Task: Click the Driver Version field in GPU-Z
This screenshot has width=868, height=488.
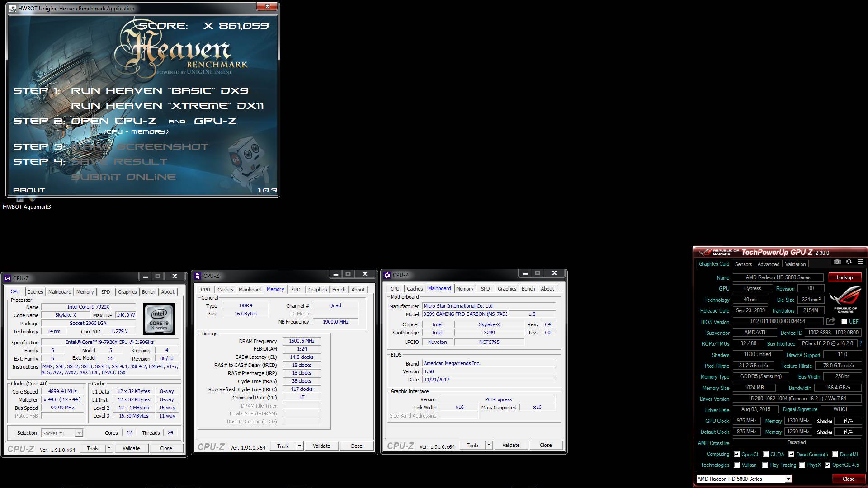Action: point(797,399)
